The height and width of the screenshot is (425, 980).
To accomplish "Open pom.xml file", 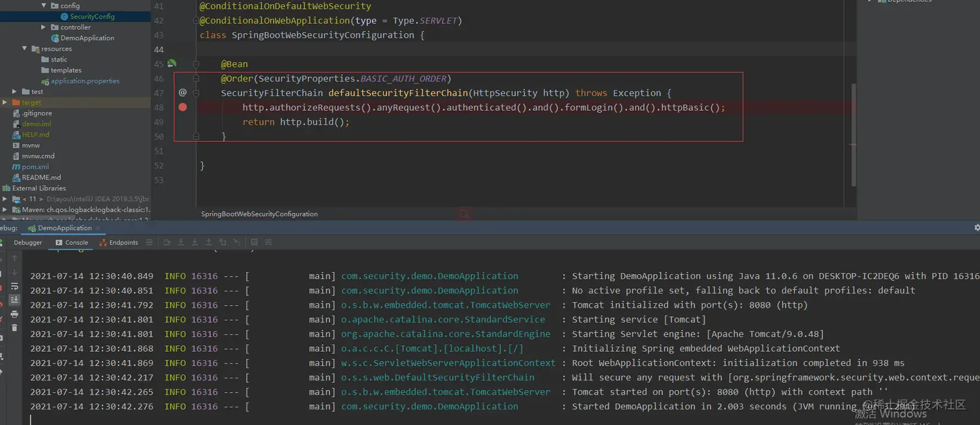I will click(x=30, y=167).
